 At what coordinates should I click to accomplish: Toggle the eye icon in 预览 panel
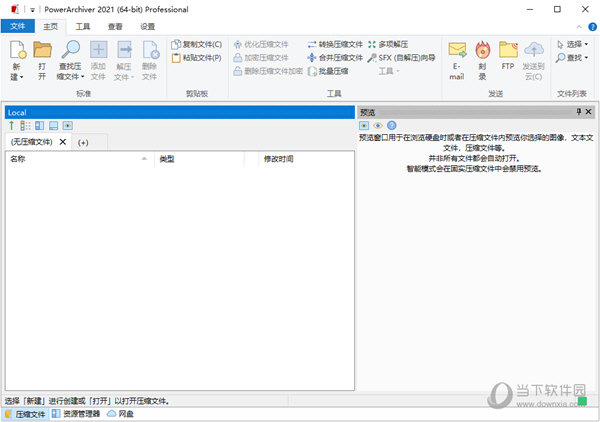(378, 125)
